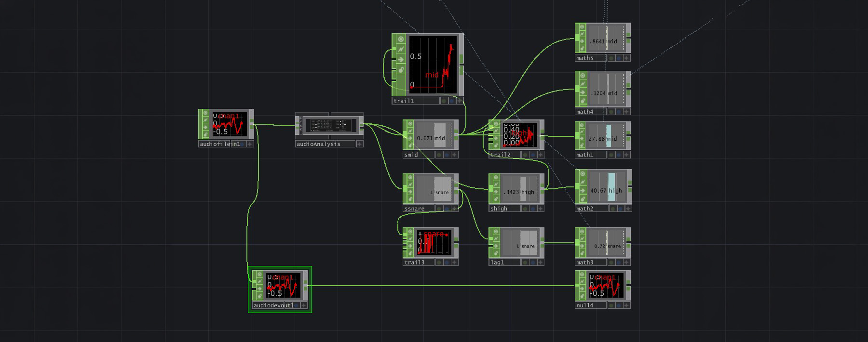Bypass the audiofilein1 node
Viewport: 868px width, 342px height.
coord(206,127)
